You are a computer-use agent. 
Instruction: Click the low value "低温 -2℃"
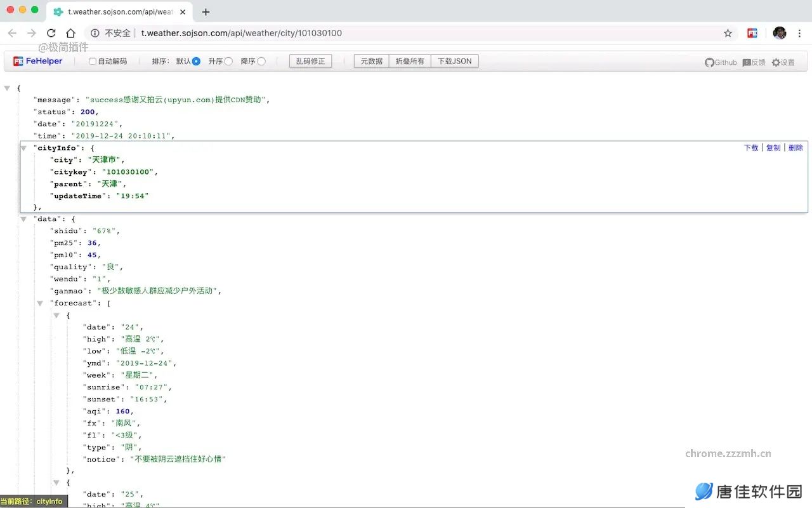click(x=138, y=351)
